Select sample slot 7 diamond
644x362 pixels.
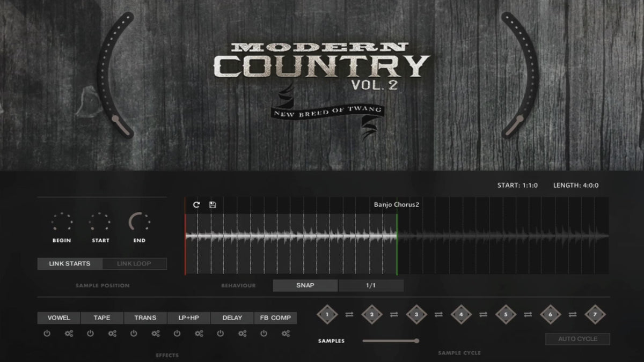point(595,315)
